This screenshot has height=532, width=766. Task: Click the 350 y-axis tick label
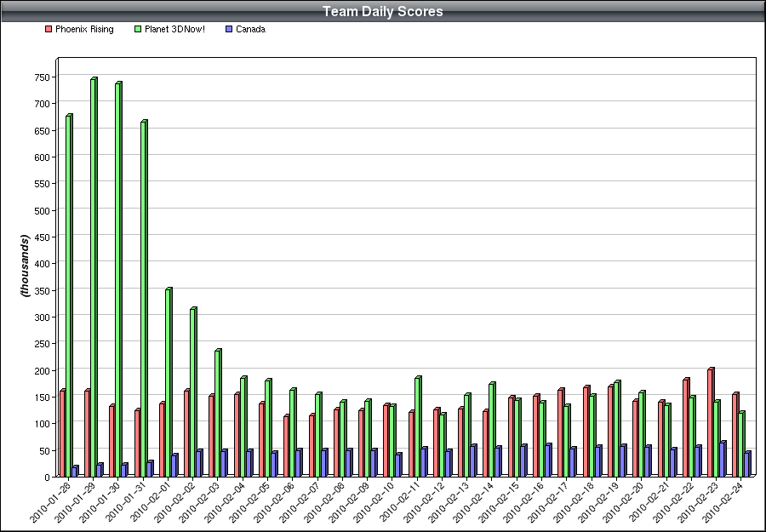42,290
